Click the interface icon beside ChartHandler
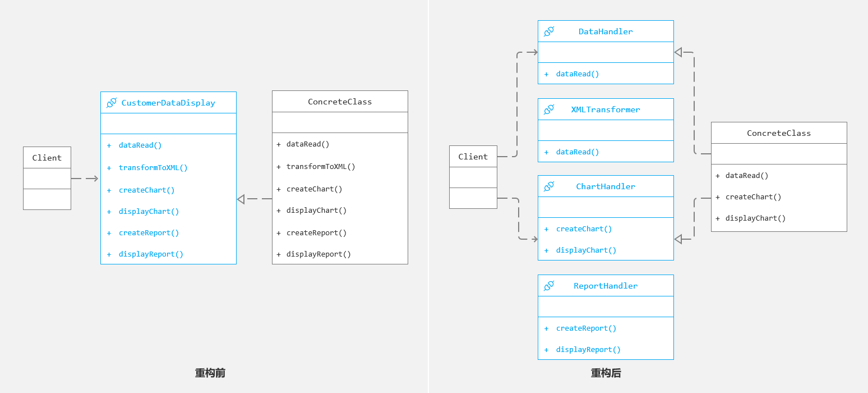This screenshot has height=393, width=868. pyautogui.click(x=549, y=186)
